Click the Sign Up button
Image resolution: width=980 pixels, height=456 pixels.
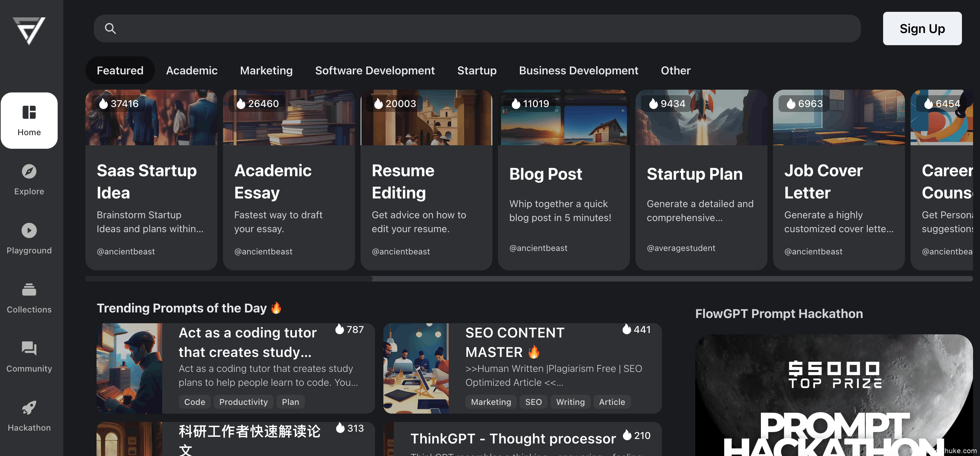[922, 28]
